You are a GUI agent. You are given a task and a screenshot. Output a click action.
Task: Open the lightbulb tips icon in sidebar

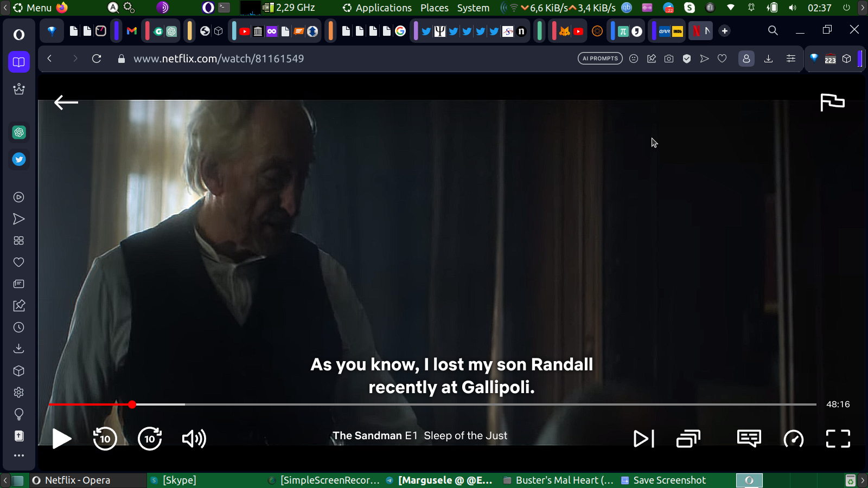(19, 415)
